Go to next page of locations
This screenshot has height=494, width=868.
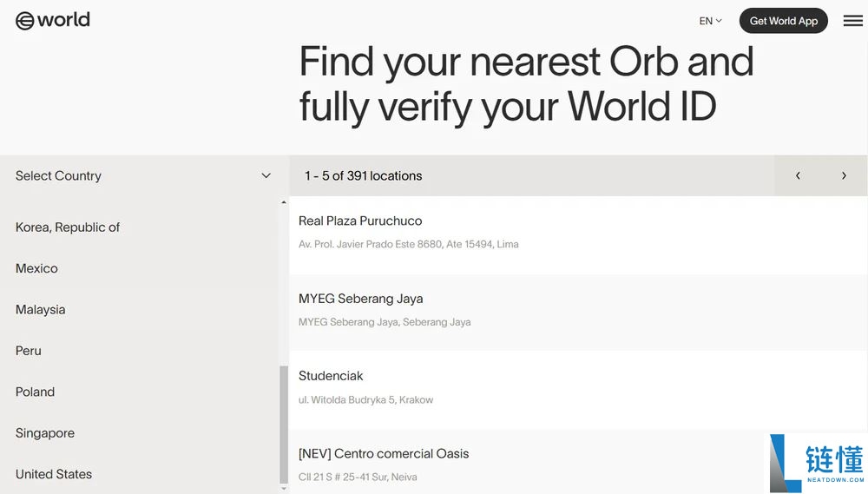tap(844, 175)
